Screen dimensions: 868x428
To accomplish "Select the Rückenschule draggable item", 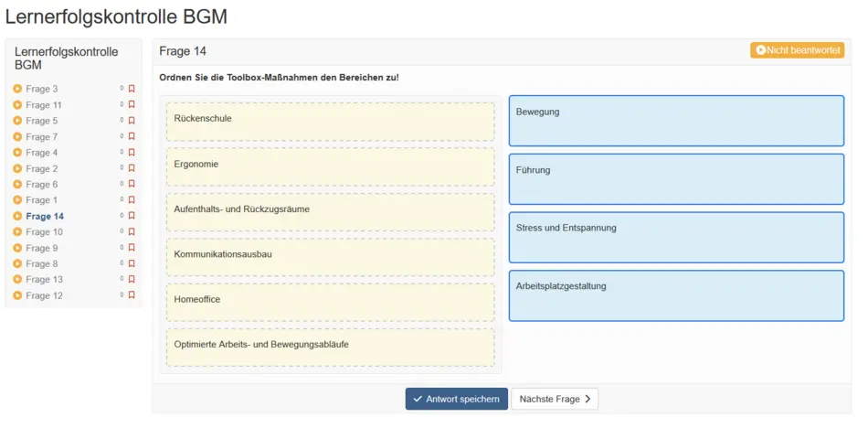I will point(330,121).
